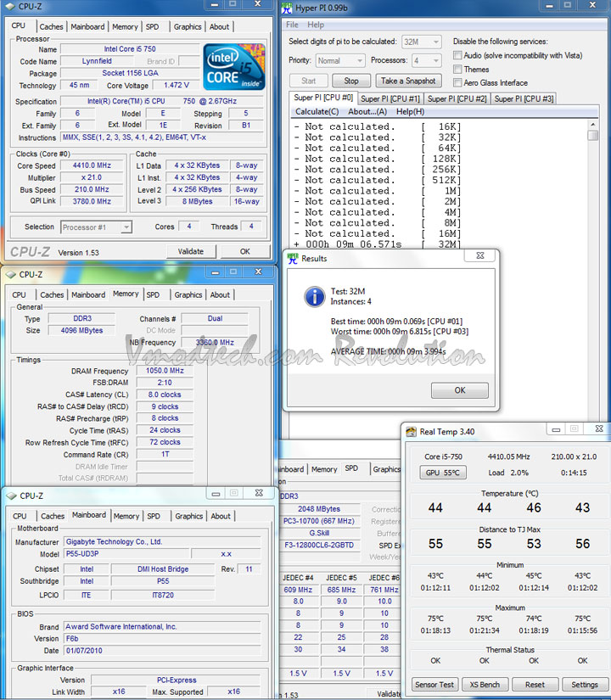Click the top CPU-Z window title icon
Viewport: 611px width, 700px height.
click(10, 7)
